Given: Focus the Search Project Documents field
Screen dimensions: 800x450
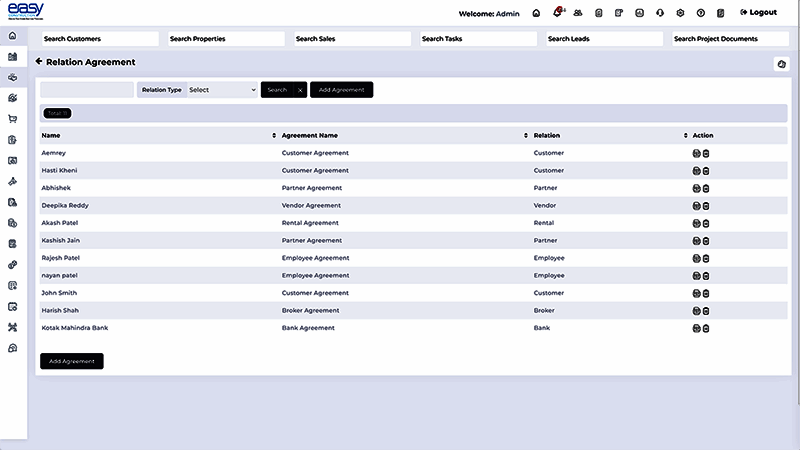Looking at the screenshot, I should click(x=730, y=39).
